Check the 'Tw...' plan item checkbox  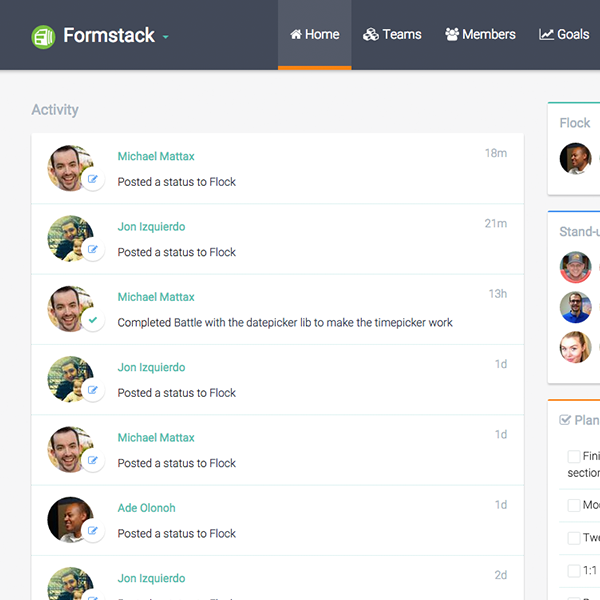coord(574,538)
